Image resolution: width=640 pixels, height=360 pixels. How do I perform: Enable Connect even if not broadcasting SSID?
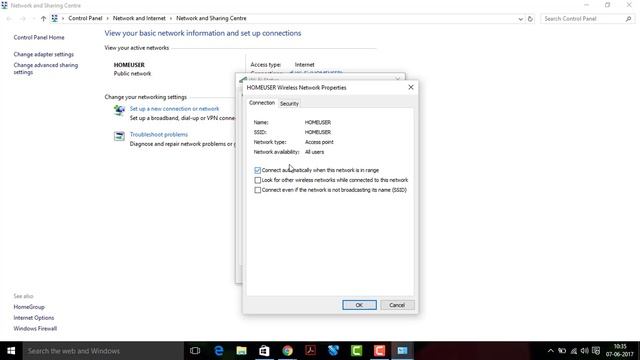coord(258,190)
